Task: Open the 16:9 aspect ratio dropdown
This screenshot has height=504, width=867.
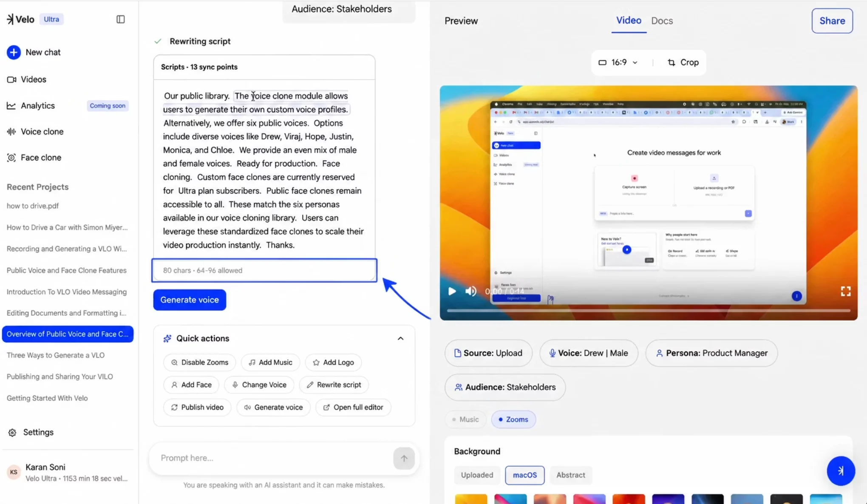Action: [x=618, y=62]
